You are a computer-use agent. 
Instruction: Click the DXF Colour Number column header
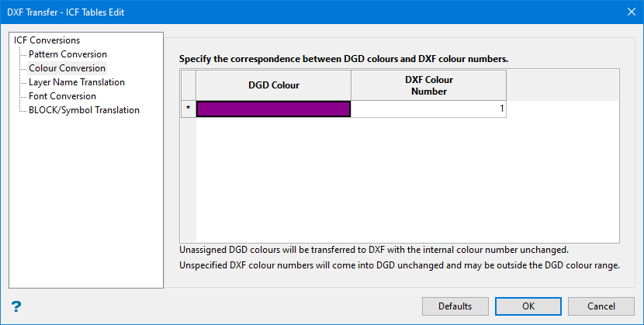coord(428,85)
